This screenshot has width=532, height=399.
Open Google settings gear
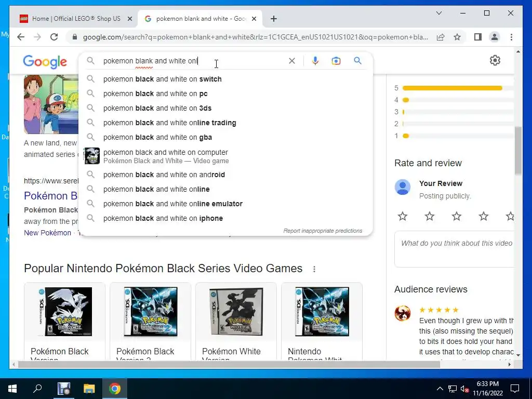[495, 60]
